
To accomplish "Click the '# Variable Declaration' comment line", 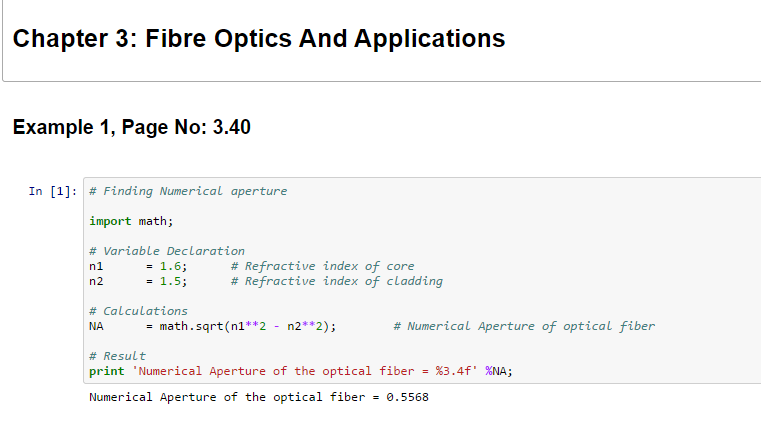I will coord(166,251).
